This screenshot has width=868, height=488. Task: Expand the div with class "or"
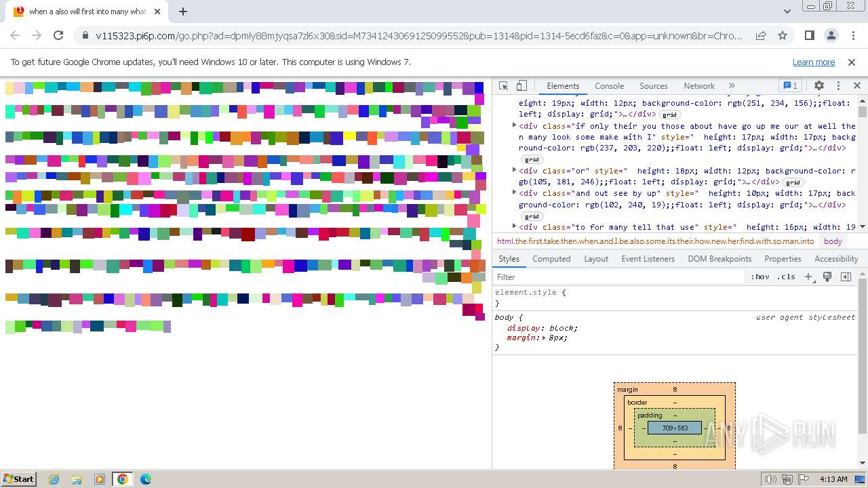pos(514,171)
